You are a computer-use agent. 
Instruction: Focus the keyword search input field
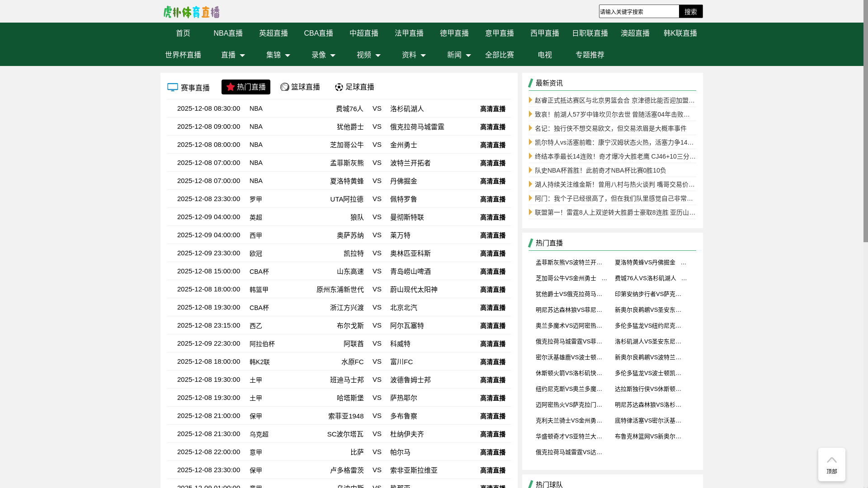(638, 12)
